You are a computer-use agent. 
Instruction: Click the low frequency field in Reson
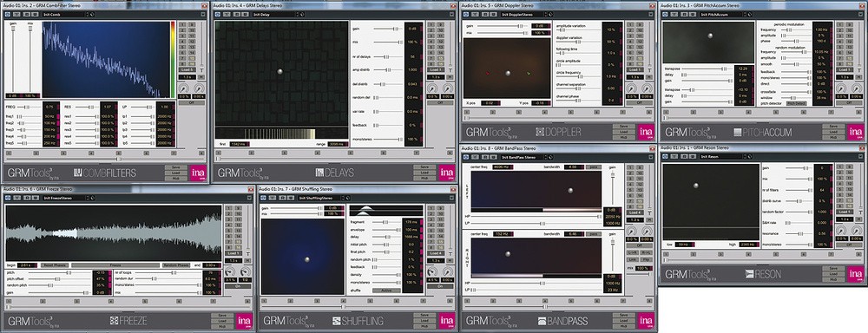[x=686, y=245]
